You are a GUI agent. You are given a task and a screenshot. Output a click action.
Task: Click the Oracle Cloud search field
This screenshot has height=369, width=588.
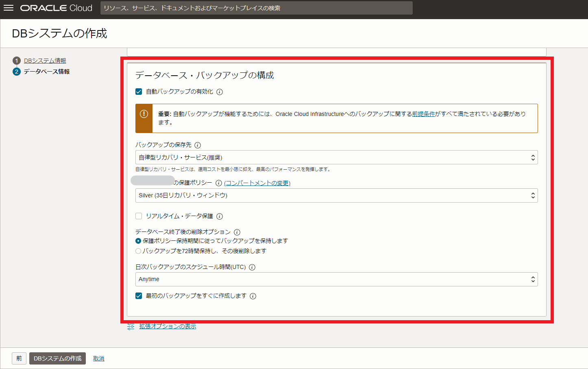point(256,8)
